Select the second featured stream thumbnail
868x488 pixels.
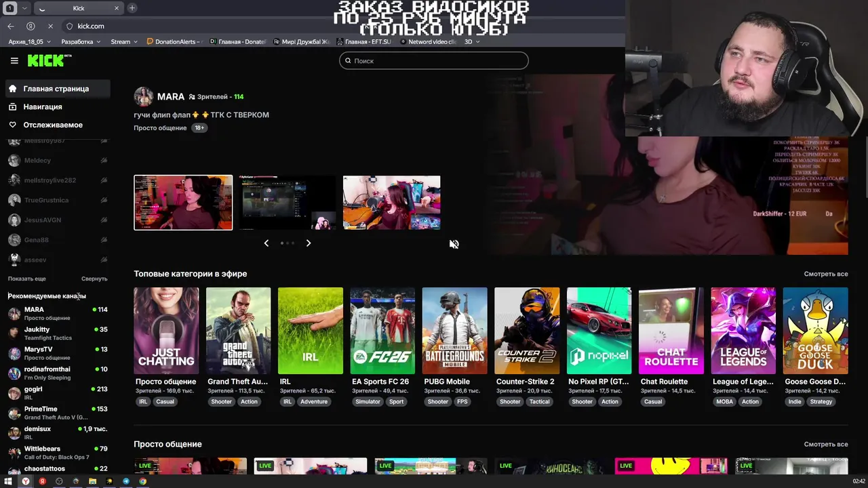click(288, 203)
